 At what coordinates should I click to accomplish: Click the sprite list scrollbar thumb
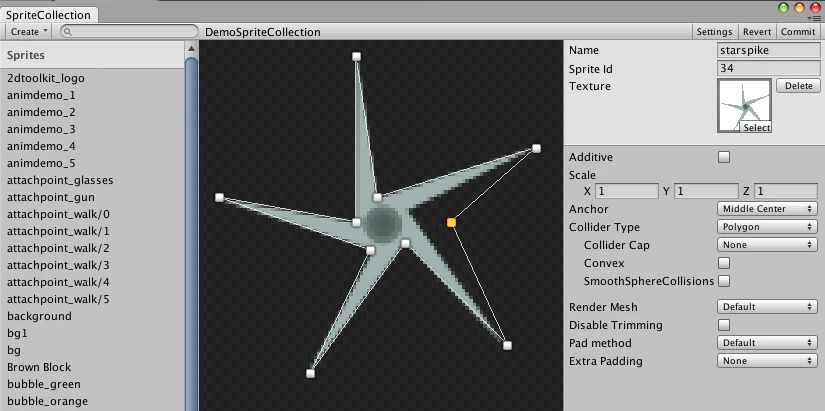coord(192,232)
